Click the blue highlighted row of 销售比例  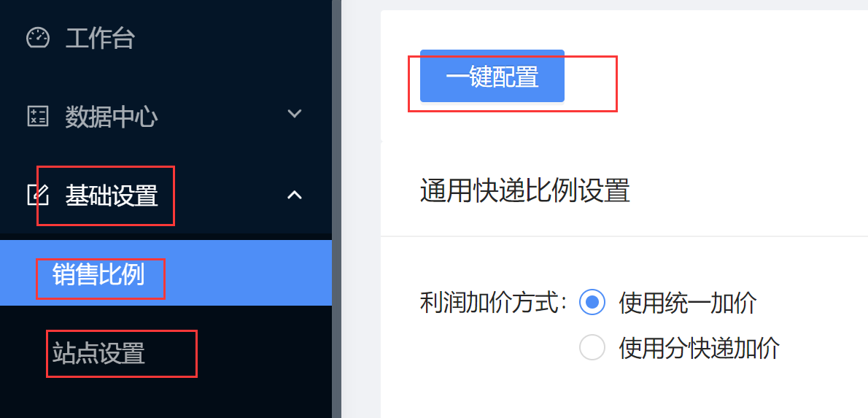pos(166,273)
